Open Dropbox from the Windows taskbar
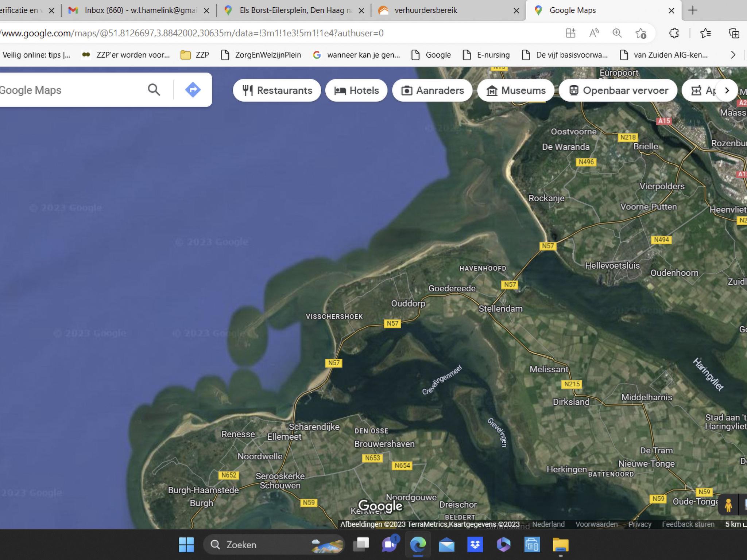Screen dimensions: 747x560 pyautogui.click(x=475, y=545)
